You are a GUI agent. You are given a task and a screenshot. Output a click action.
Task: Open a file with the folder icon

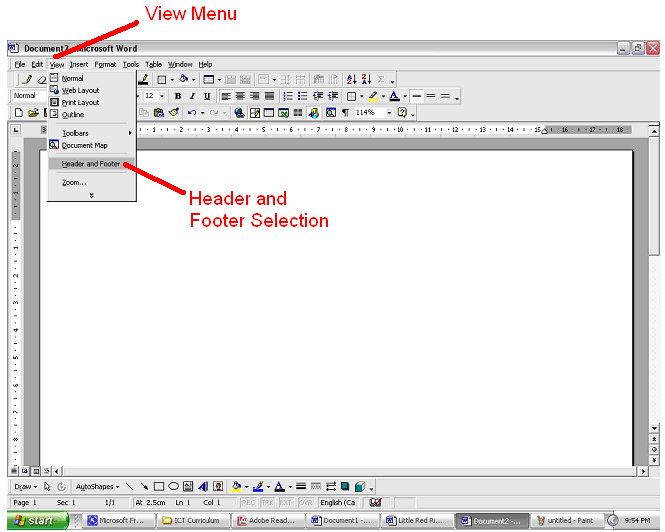pos(33,112)
